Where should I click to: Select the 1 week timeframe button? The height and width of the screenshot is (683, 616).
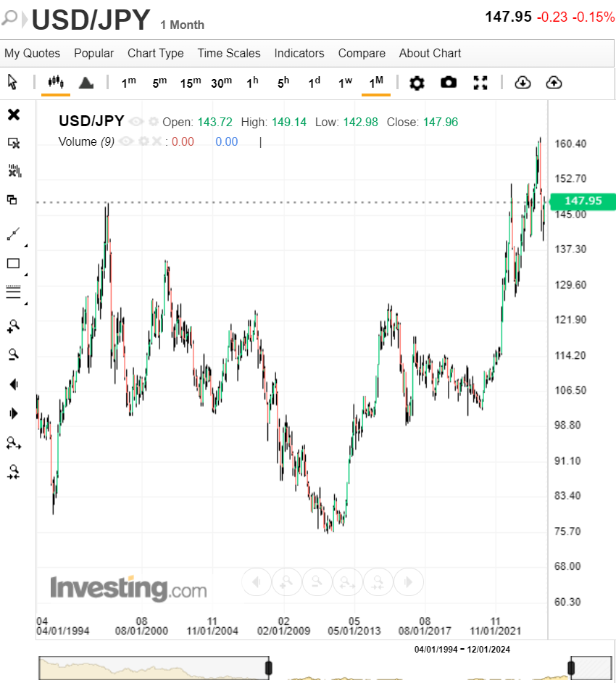[x=345, y=83]
